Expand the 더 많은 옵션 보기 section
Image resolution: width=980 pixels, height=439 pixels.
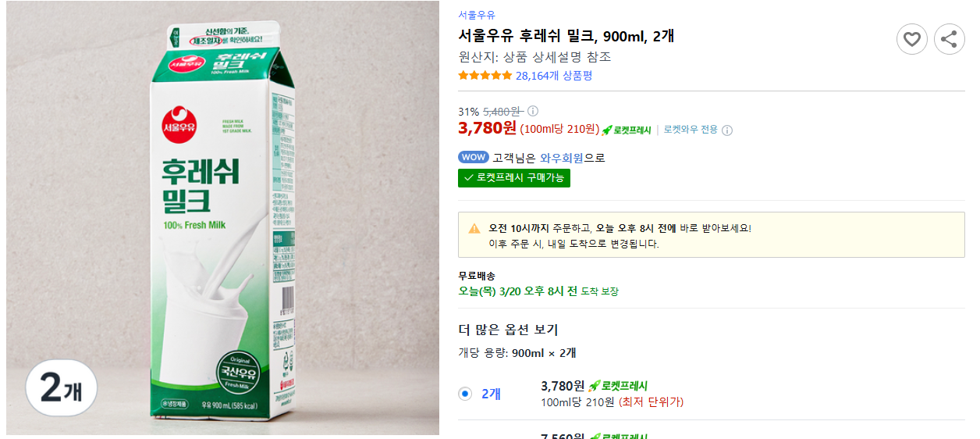(508, 330)
